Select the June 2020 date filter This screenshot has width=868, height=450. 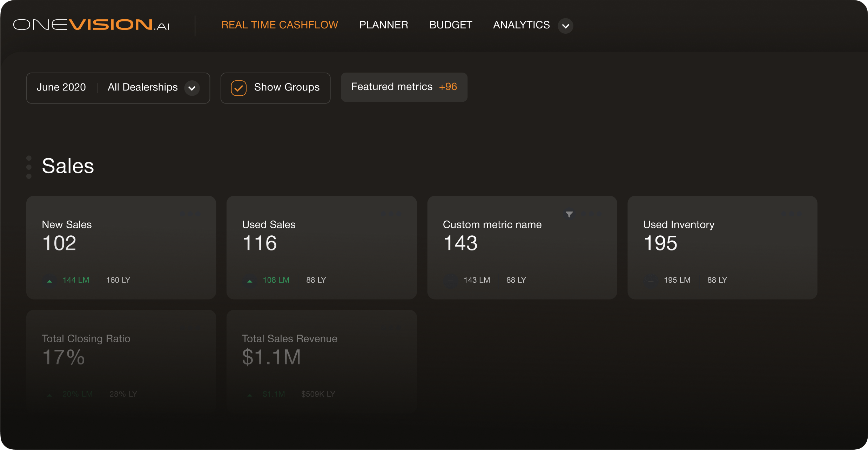coord(61,87)
